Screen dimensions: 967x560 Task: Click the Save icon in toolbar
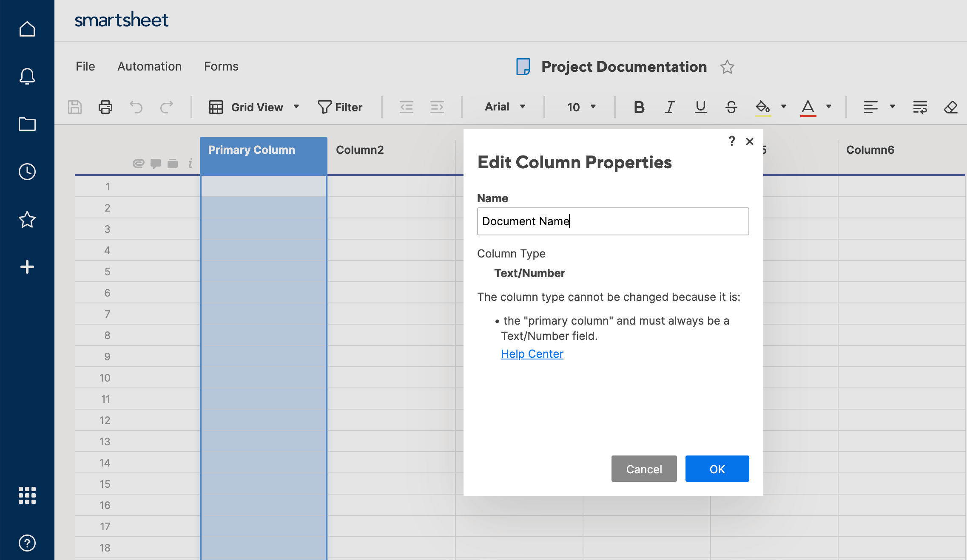[x=75, y=107]
